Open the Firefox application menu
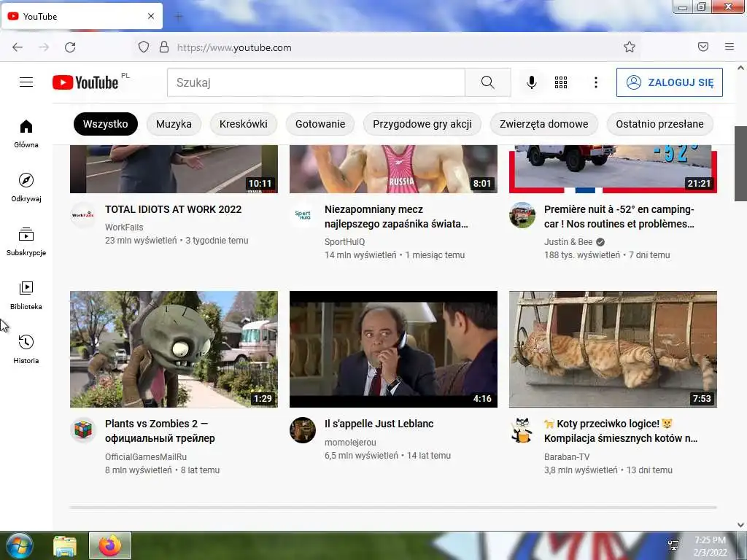Viewport: 747px width, 560px height. [729, 47]
